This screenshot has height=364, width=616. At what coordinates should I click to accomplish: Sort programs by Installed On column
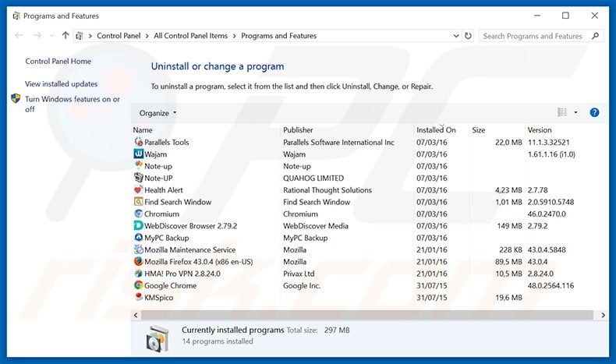(436, 130)
